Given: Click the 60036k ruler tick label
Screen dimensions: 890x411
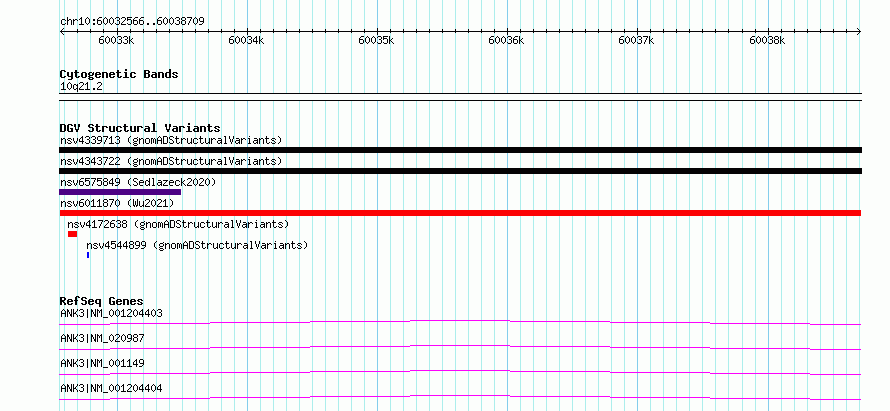Looking at the screenshot, I should (506, 40).
